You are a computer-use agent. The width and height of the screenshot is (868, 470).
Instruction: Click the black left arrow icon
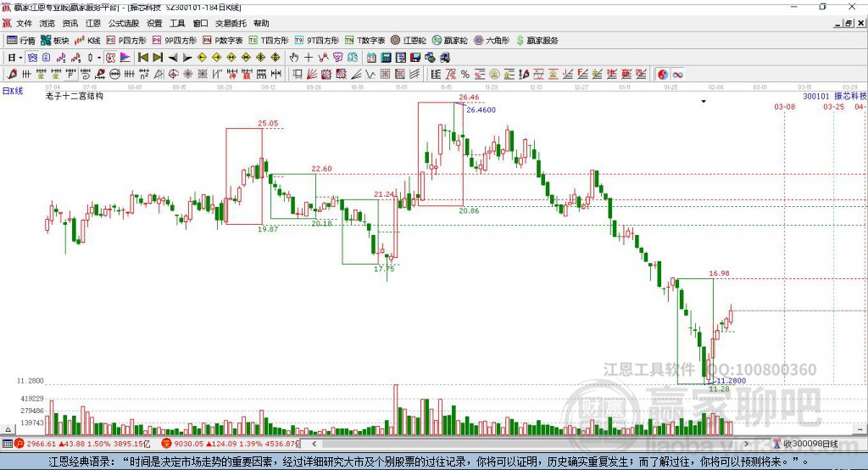(x=173, y=58)
